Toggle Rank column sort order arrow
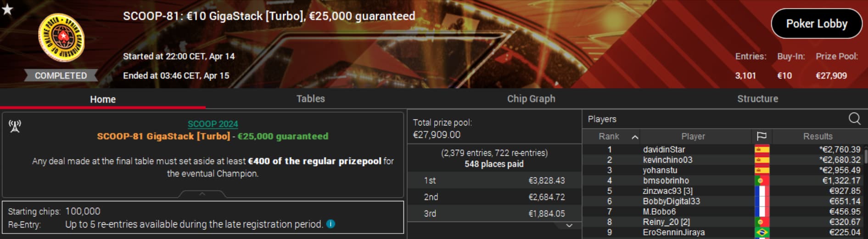 (635, 137)
